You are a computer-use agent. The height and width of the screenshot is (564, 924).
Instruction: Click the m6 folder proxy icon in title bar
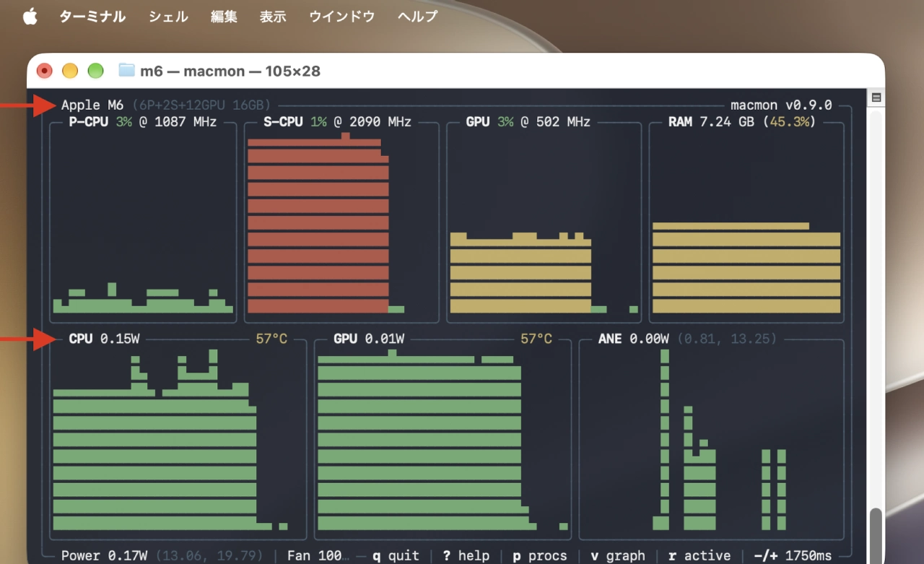(x=127, y=71)
